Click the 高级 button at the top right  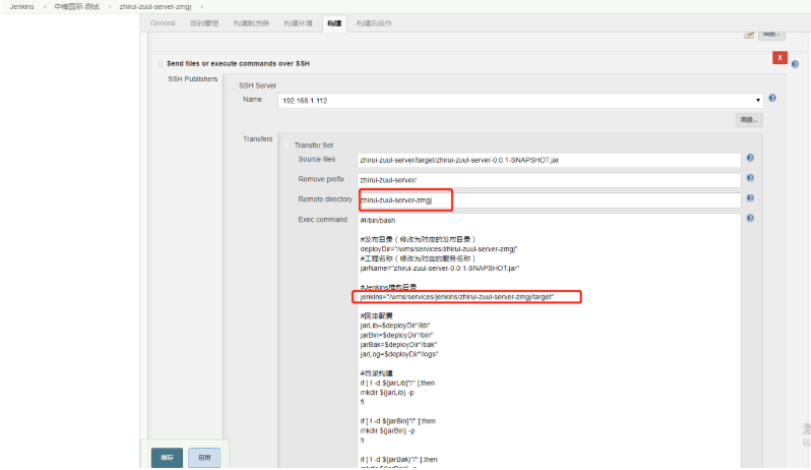pos(772,34)
